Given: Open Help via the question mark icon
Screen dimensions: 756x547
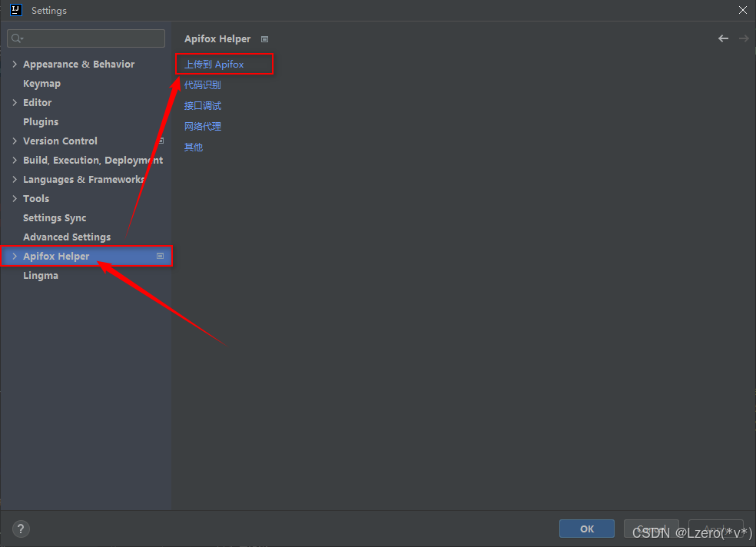Looking at the screenshot, I should [20, 529].
